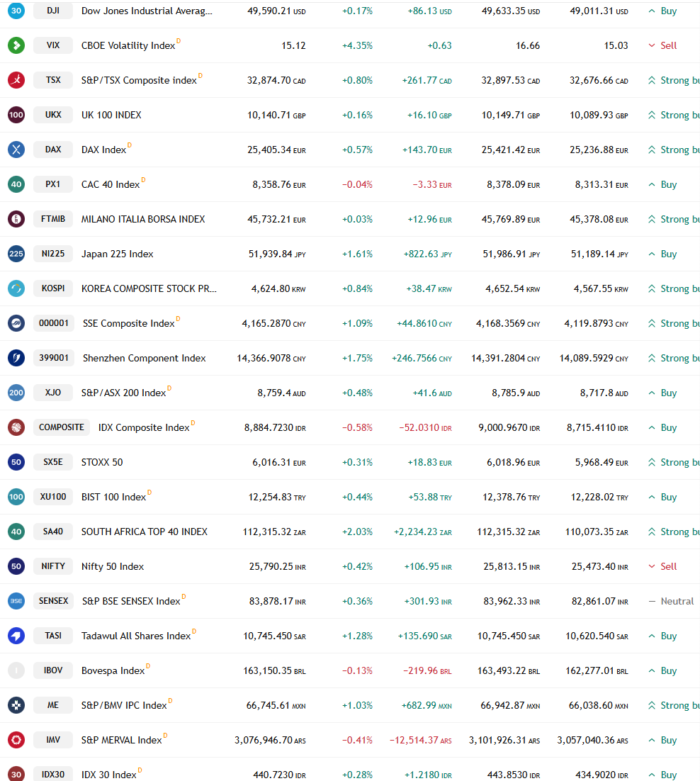Click the KOSPI logo icon
Screen dimensions: 700x781
(16, 288)
